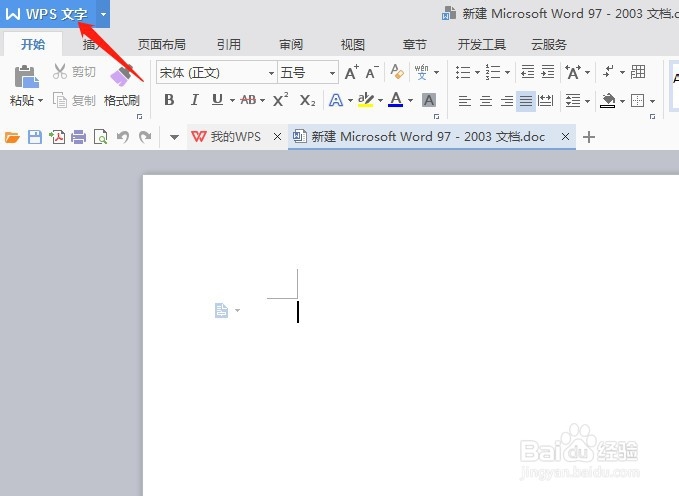Toggle italic formatting
The width and height of the screenshot is (679, 496).
(x=194, y=100)
